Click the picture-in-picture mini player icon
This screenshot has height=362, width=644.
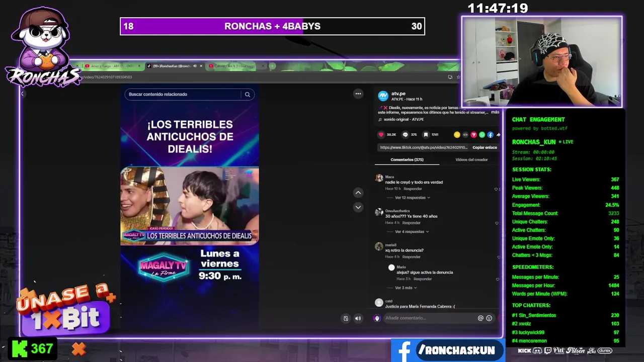pos(346,318)
